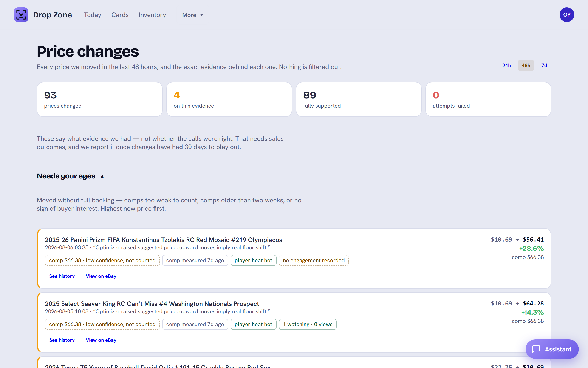Select the 48h time range
Image resolution: width=588 pixels, height=368 pixels.
(x=526, y=66)
